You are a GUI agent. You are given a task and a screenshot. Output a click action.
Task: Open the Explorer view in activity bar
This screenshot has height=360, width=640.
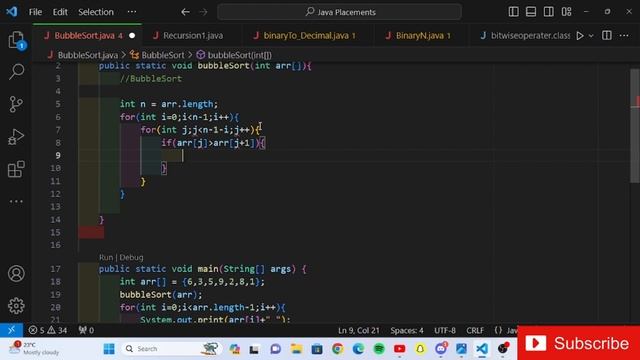(16, 40)
